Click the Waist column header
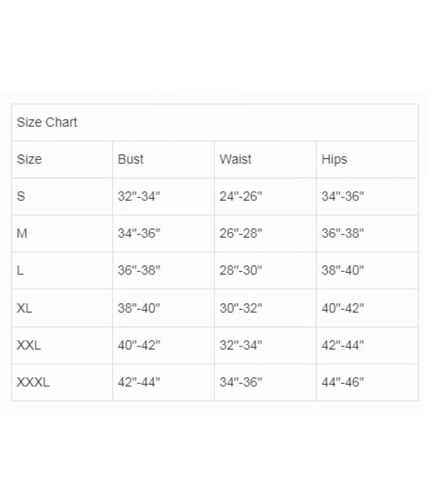Screen dimensions: 429x504 pyautogui.click(x=235, y=159)
